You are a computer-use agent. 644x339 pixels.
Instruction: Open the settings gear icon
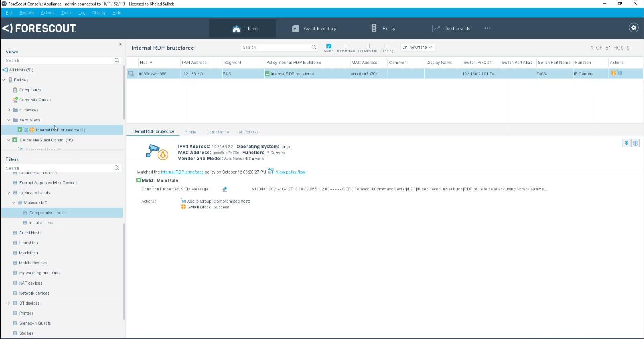pyautogui.click(x=634, y=28)
